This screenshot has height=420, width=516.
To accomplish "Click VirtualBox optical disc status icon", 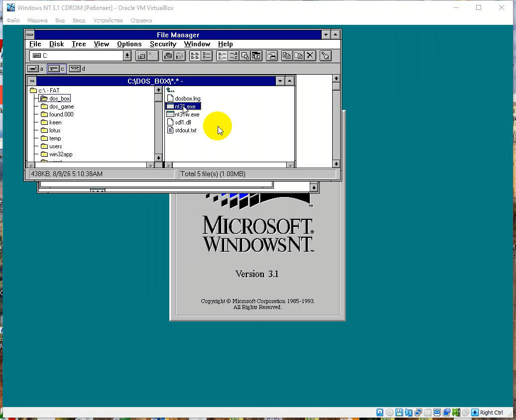I will pyautogui.click(x=389, y=412).
